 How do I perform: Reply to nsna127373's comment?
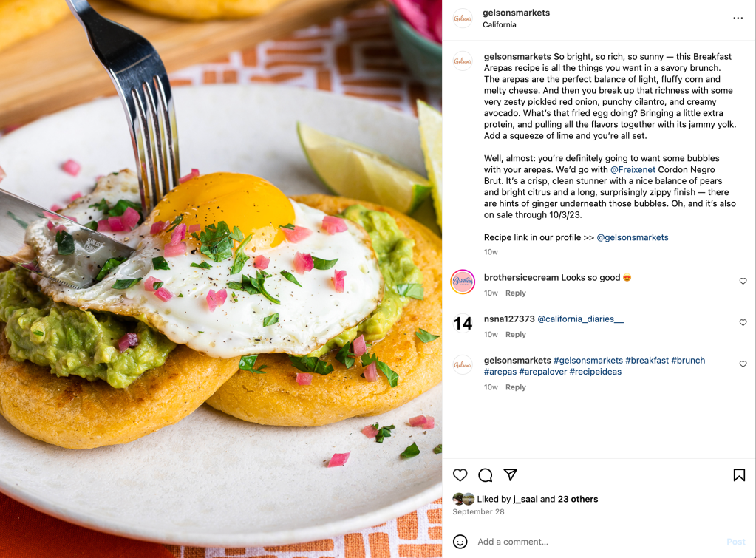click(x=515, y=335)
